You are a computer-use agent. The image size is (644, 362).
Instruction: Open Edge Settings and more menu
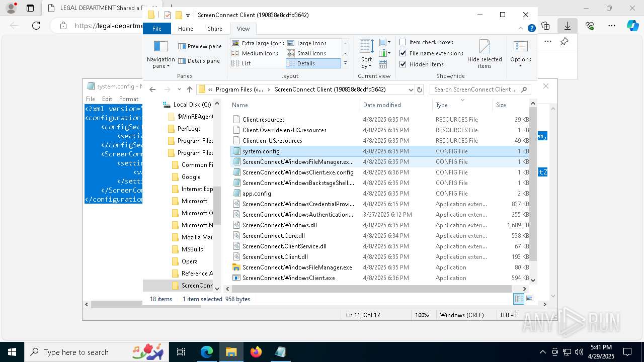(x=612, y=26)
